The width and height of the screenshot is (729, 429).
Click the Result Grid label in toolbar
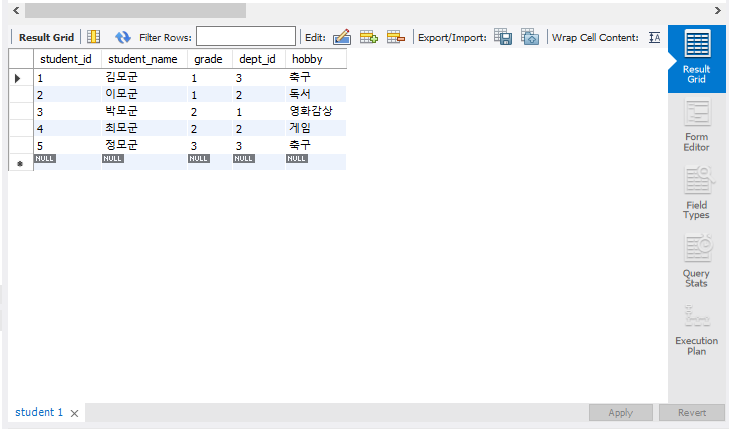(x=46, y=38)
